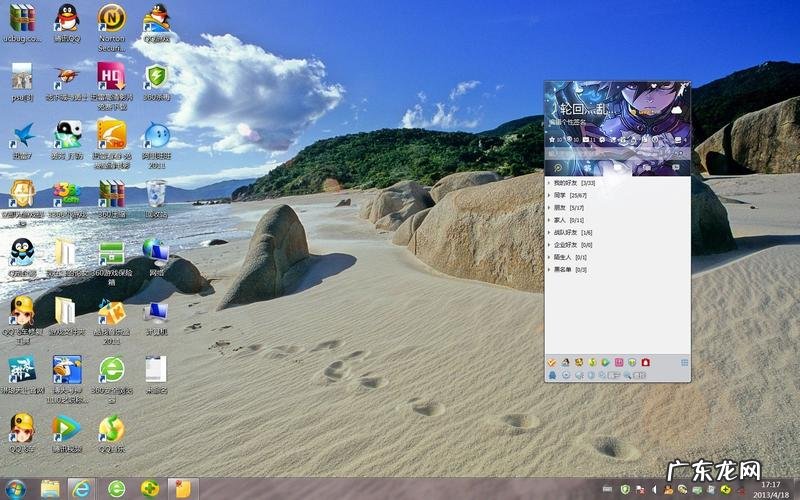Open the QQ find contacts magnifier icon
This screenshot has height=500, width=800.
point(627,375)
